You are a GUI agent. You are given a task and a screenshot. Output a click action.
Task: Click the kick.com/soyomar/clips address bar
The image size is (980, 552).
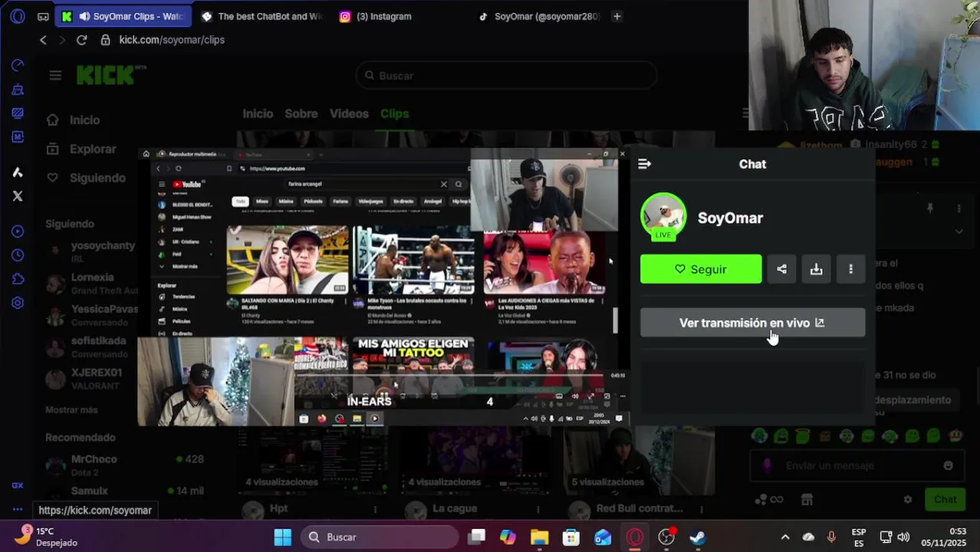point(172,40)
